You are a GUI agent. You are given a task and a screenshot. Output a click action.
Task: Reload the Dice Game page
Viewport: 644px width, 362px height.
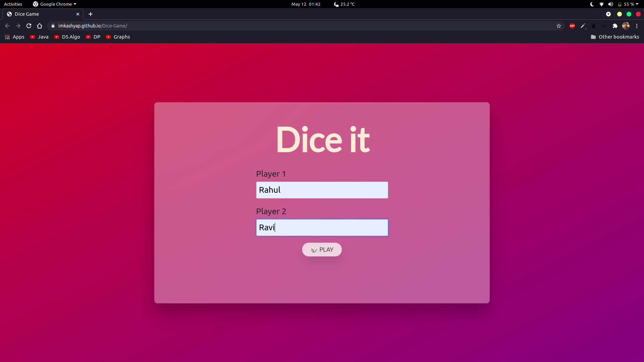click(x=29, y=26)
